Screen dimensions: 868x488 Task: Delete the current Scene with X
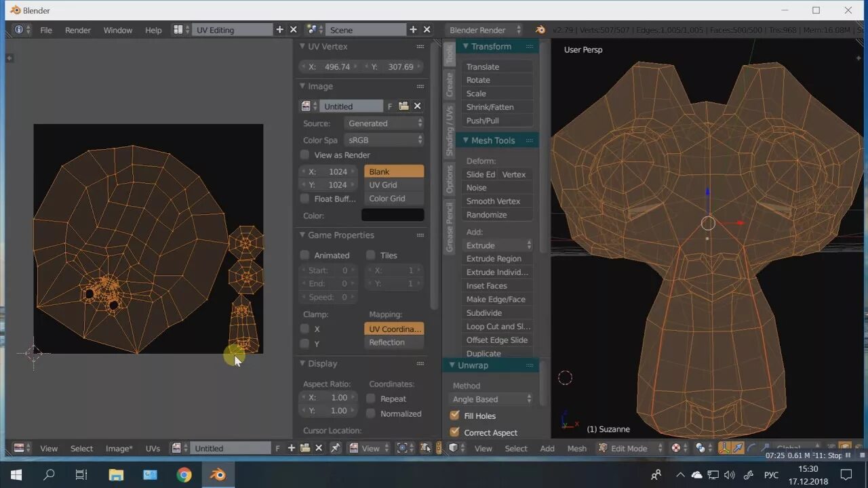[x=427, y=30]
